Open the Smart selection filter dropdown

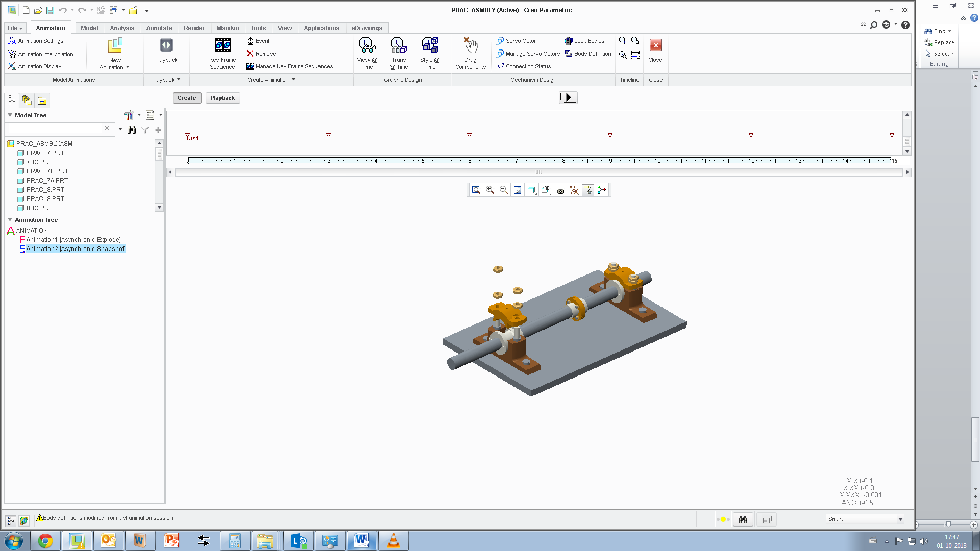(x=901, y=519)
